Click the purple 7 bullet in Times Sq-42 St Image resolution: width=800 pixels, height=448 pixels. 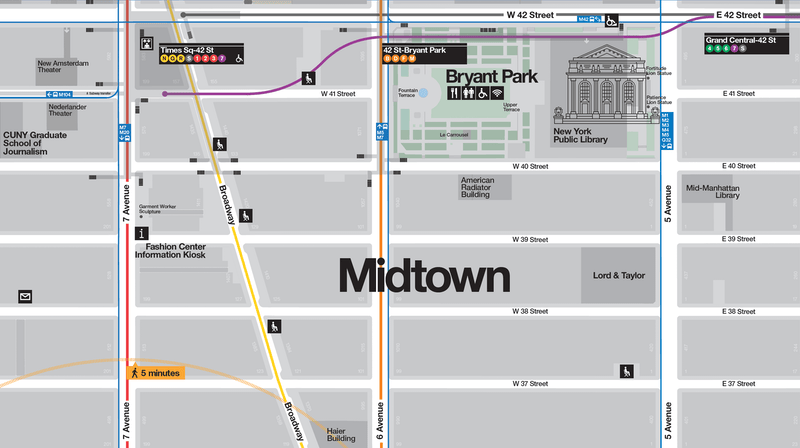222,59
